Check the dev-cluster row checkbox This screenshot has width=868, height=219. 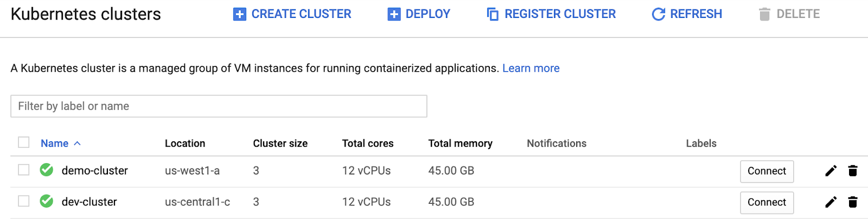click(x=24, y=201)
